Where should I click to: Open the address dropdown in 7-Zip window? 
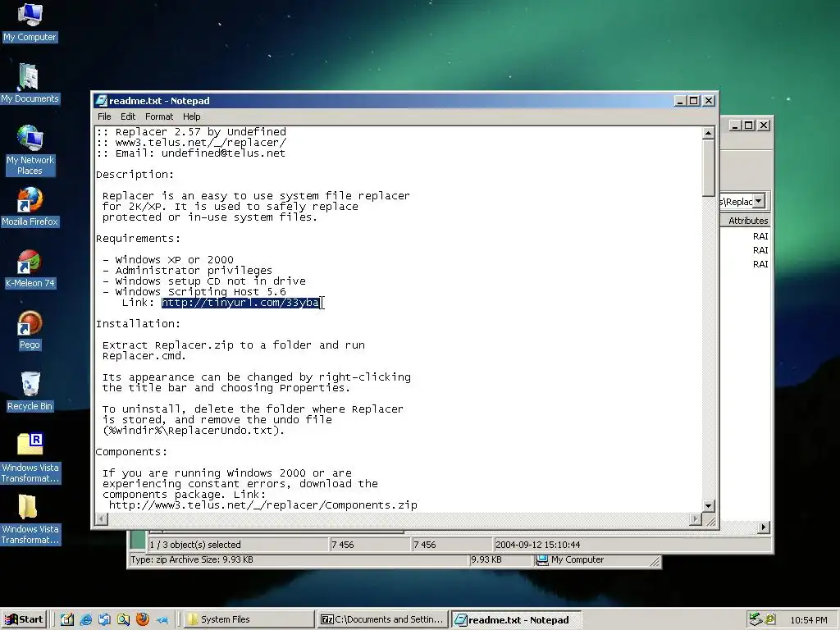click(x=759, y=202)
